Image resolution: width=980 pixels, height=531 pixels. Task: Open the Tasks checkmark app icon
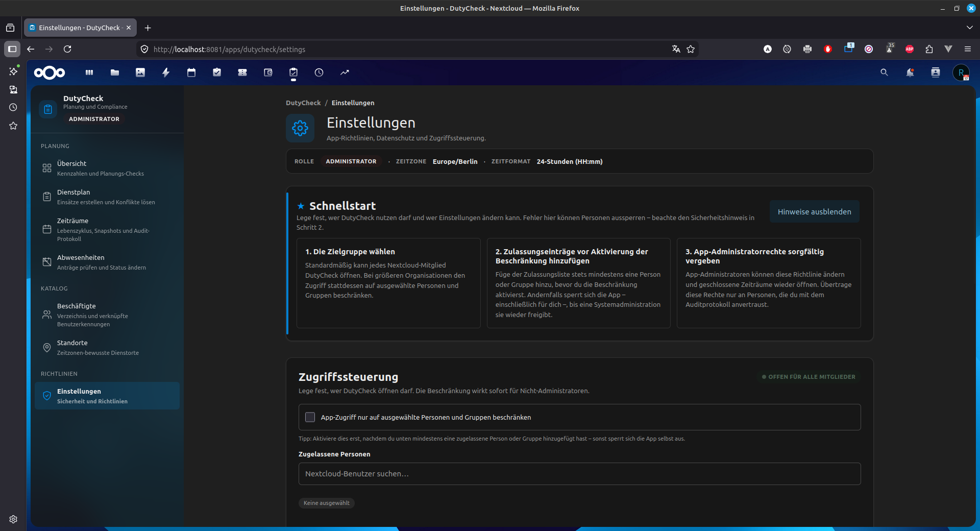(x=217, y=73)
